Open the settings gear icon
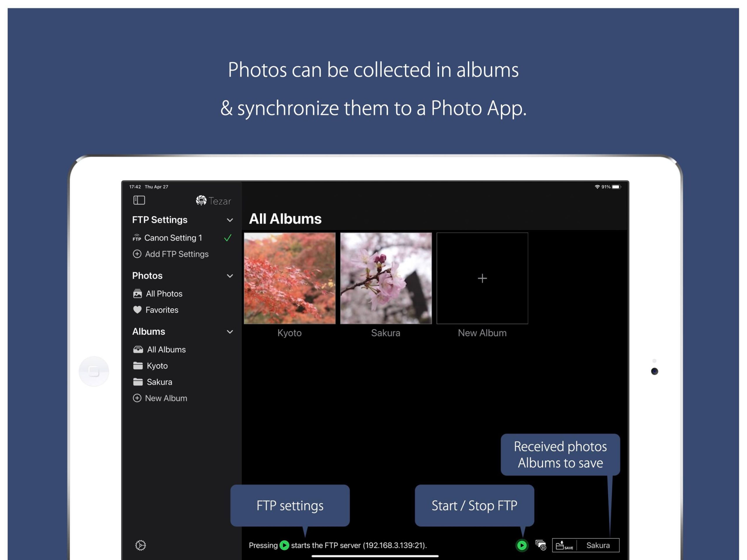 click(140, 545)
